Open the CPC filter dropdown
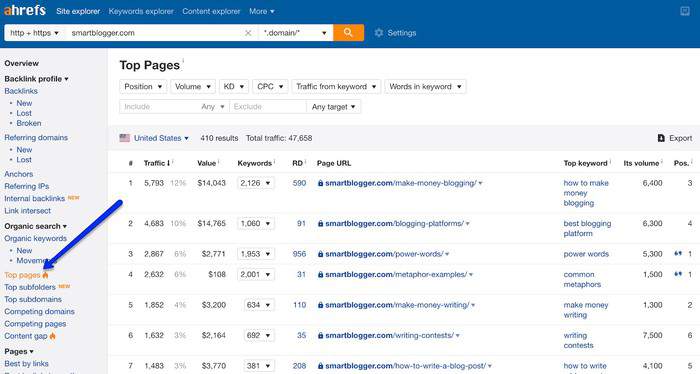The image size is (700, 374). point(270,87)
